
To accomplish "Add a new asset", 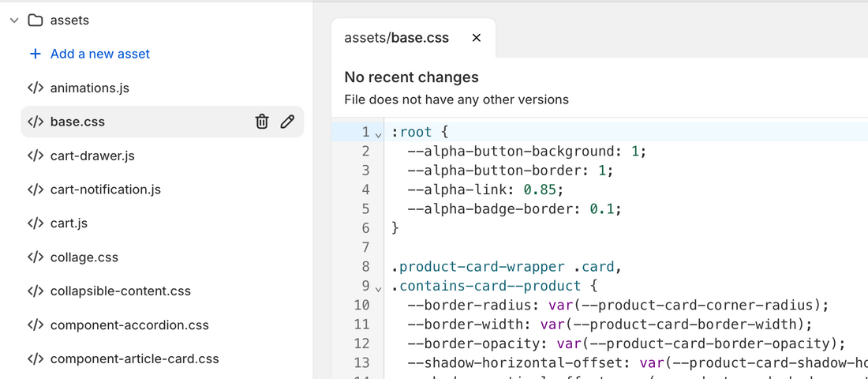I will tap(99, 54).
